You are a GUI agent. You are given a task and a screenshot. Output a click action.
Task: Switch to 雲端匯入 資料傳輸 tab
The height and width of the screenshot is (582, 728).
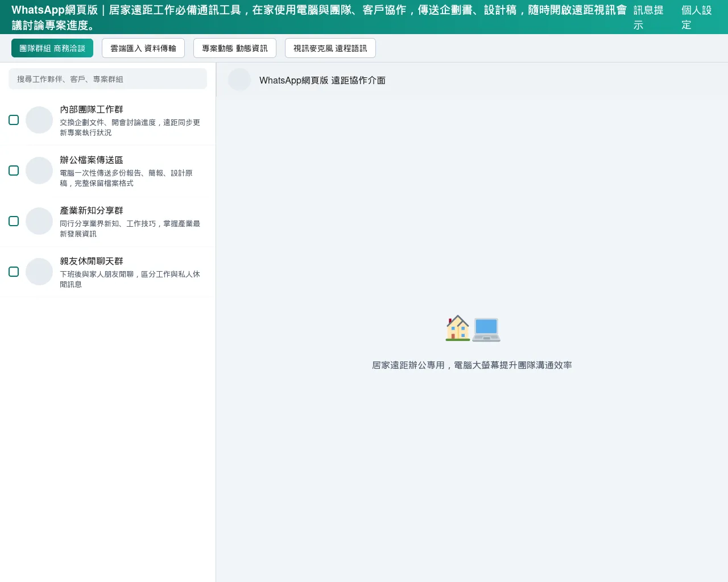click(143, 48)
